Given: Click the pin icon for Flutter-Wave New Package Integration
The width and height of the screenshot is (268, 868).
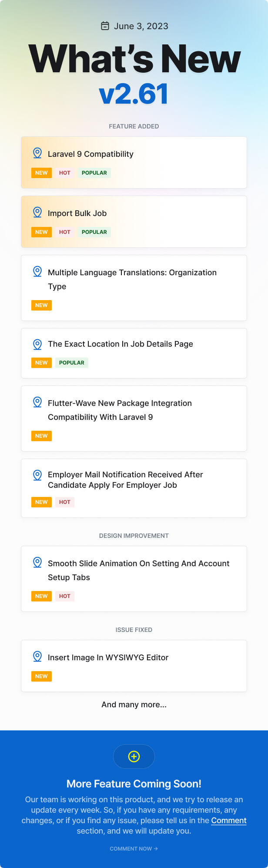Looking at the screenshot, I should coord(37,402).
